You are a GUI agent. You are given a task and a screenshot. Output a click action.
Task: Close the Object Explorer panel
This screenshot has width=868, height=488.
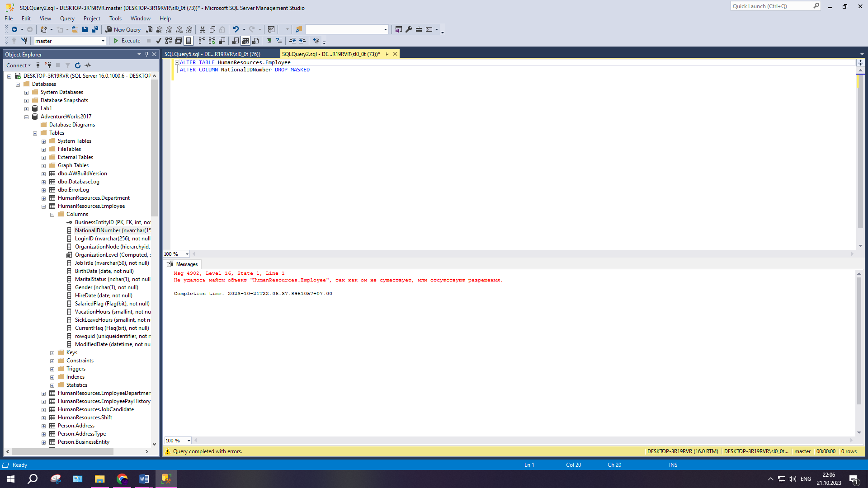click(x=154, y=54)
